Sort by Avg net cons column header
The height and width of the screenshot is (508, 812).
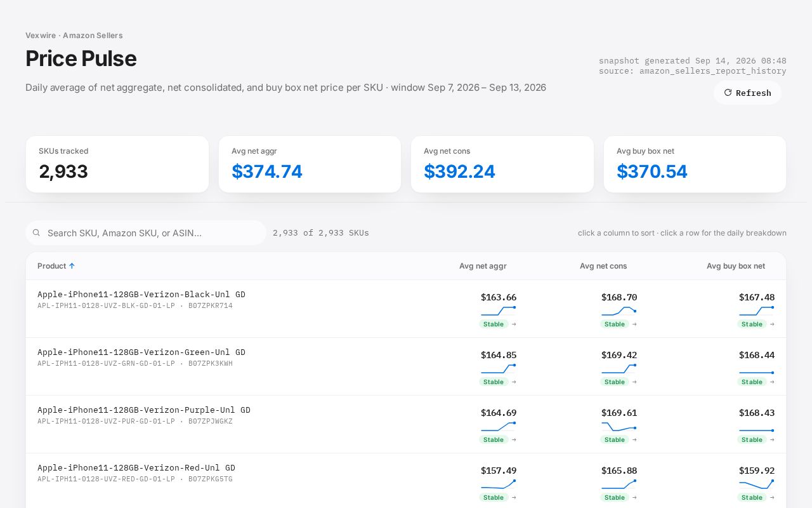coord(603,266)
